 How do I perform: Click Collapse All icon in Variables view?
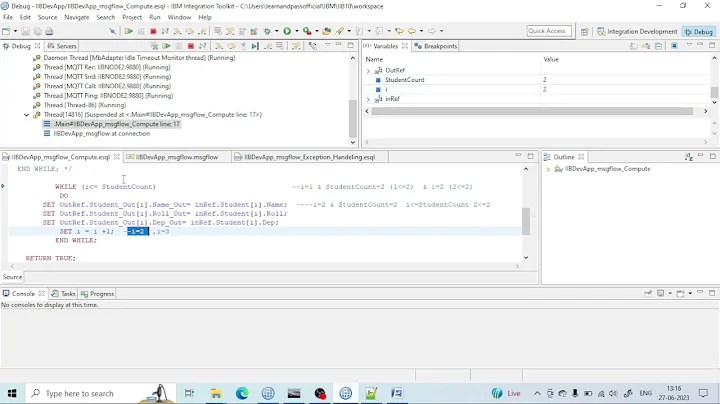658,46
